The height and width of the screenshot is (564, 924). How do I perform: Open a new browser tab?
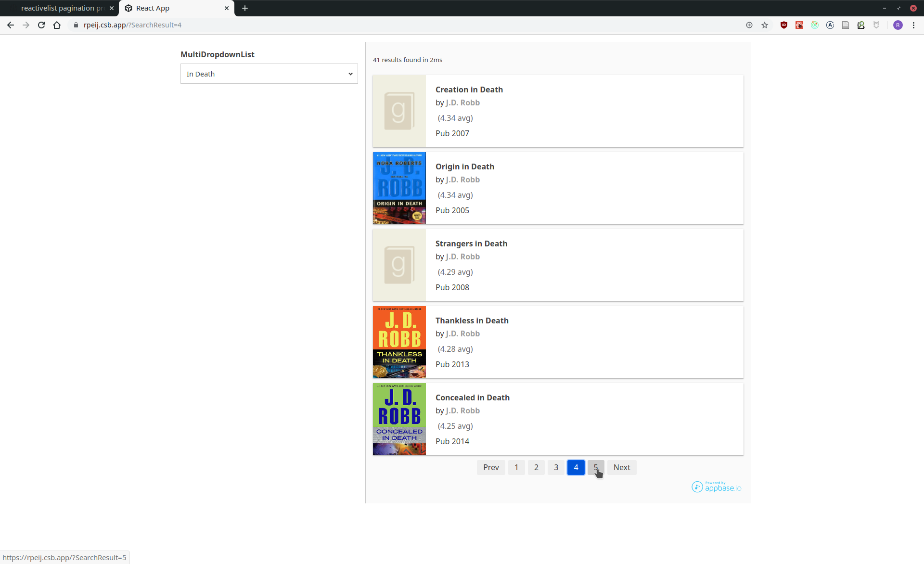(245, 8)
